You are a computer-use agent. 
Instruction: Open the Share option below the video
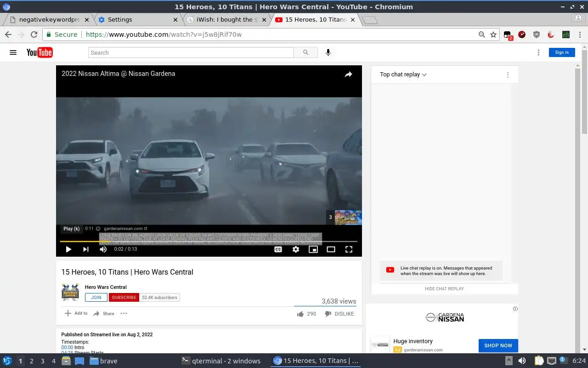click(103, 314)
